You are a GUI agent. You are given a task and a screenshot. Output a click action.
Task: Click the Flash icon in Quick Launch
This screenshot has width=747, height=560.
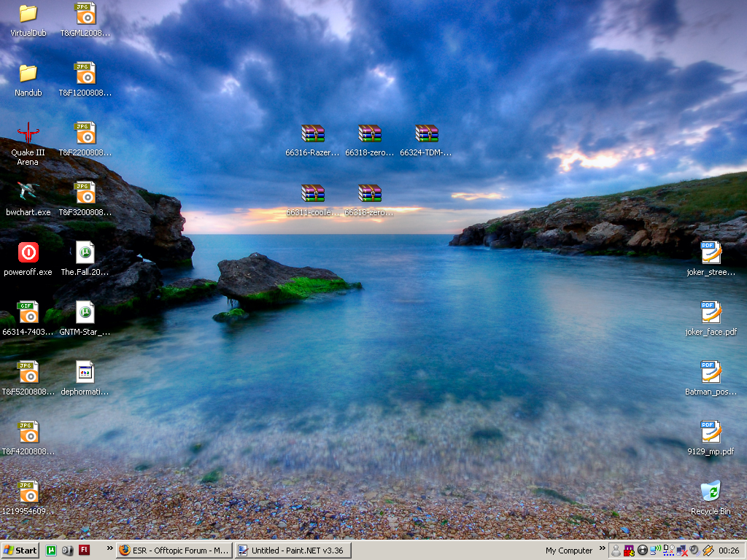coord(84,551)
